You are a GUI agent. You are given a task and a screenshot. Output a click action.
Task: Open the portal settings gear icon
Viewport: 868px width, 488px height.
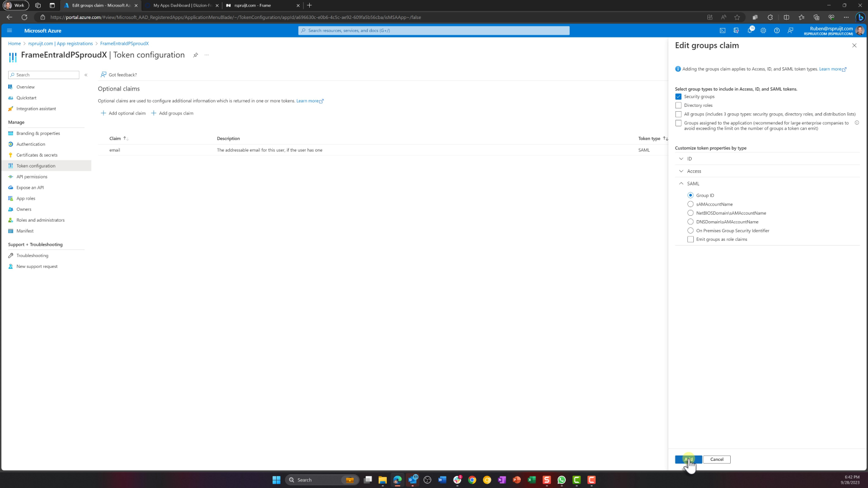(763, 30)
